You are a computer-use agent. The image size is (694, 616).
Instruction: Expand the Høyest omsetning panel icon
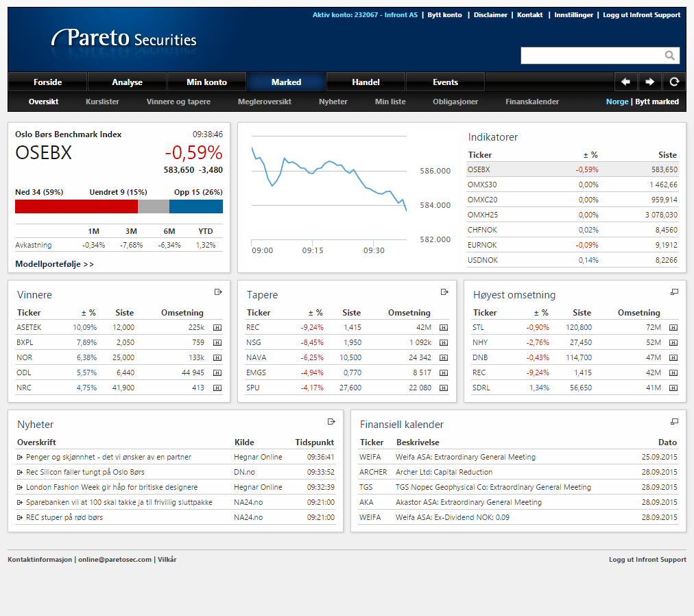pos(674,292)
